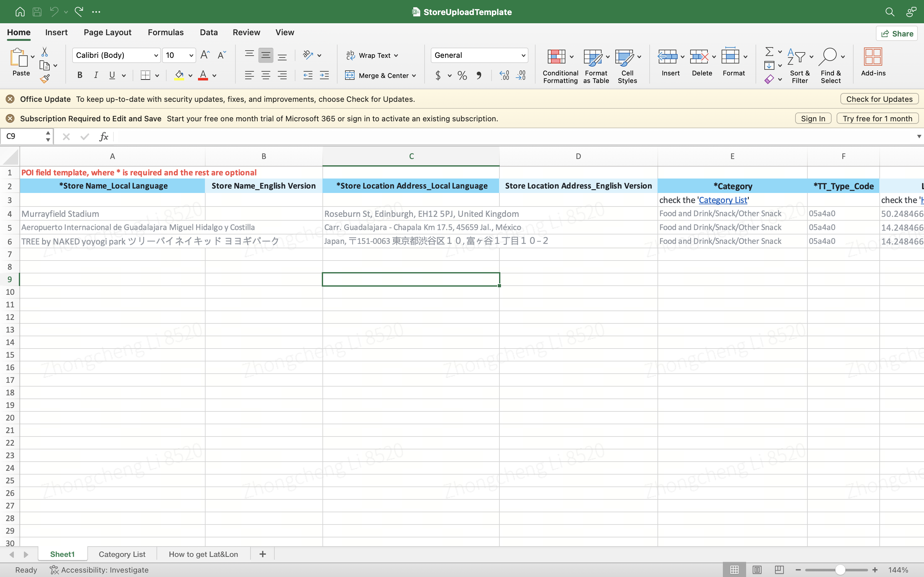Open the General number format dropdown
The height and width of the screenshot is (577, 924).
click(523, 55)
